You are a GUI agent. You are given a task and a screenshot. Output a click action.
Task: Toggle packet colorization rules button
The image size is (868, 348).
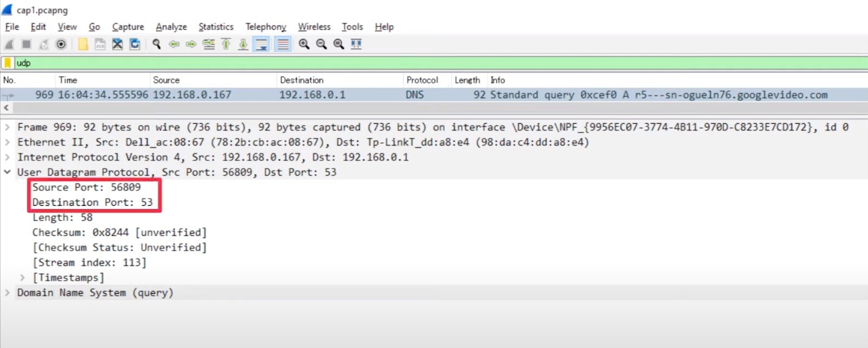point(283,45)
